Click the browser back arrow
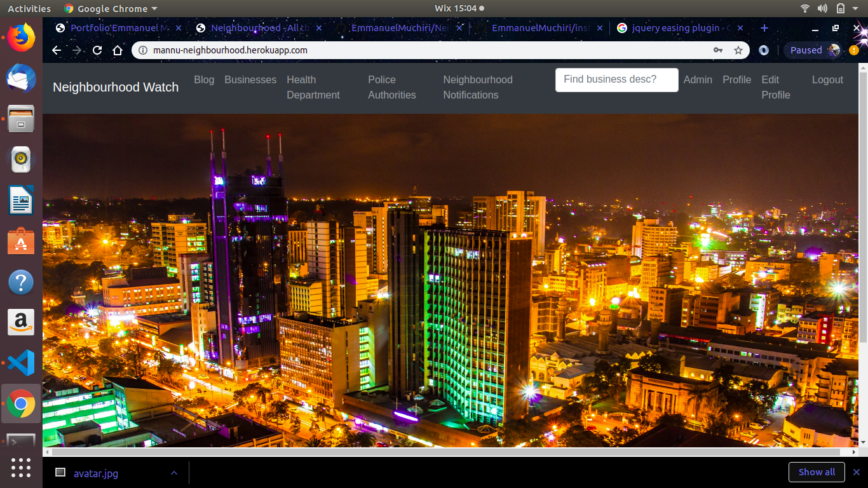This screenshot has width=868, height=488. pos(57,50)
